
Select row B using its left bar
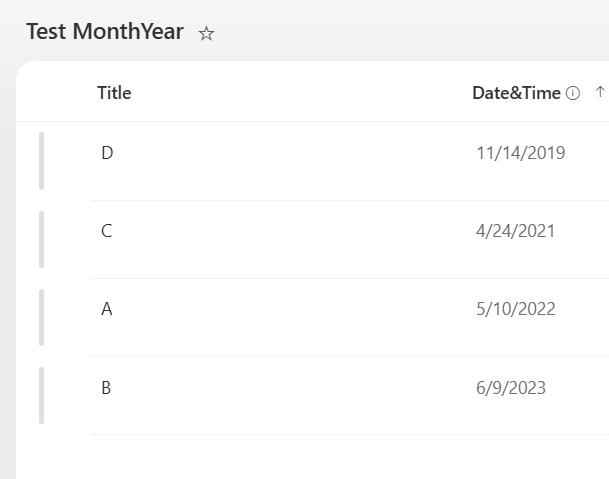coord(42,395)
